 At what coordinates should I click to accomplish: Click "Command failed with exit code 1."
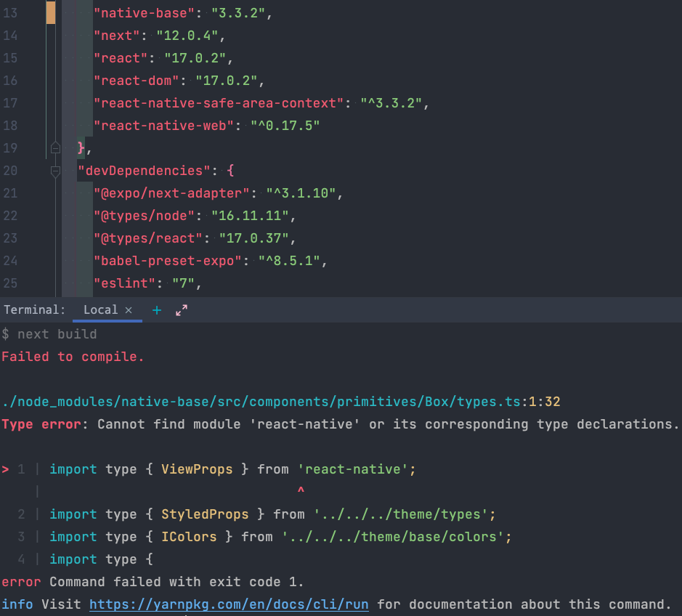click(176, 582)
